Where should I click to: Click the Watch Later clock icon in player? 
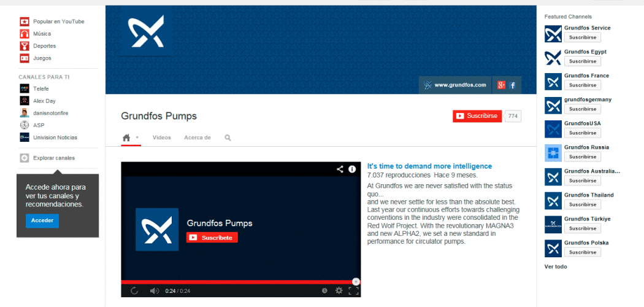point(324,290)
